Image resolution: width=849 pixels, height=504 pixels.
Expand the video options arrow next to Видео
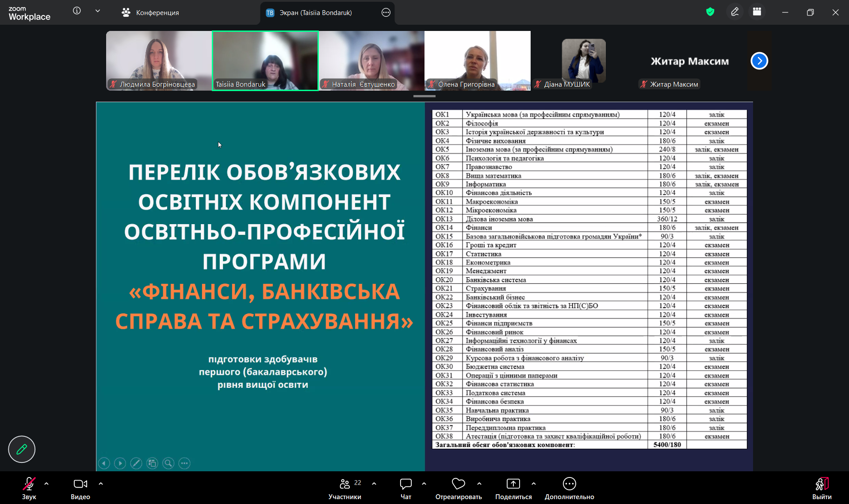point(101,484)
